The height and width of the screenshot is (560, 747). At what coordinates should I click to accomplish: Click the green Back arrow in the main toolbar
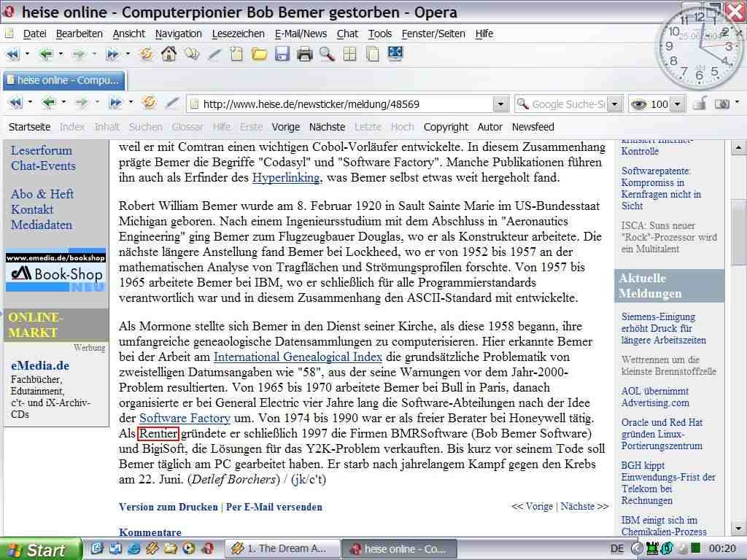(46, 54)
